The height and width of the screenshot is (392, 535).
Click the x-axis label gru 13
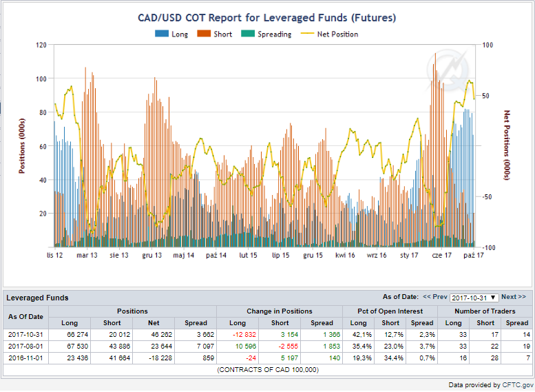coord(152,255)
